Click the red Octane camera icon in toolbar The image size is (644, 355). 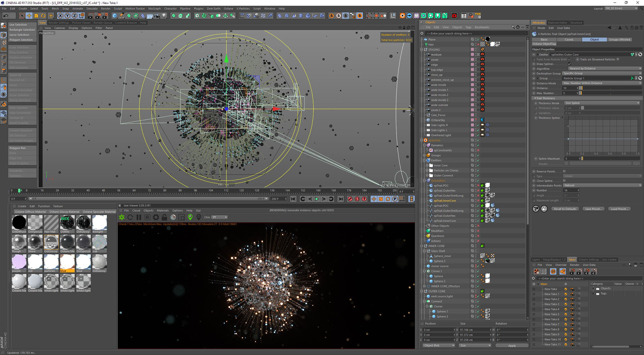point(454,16)
